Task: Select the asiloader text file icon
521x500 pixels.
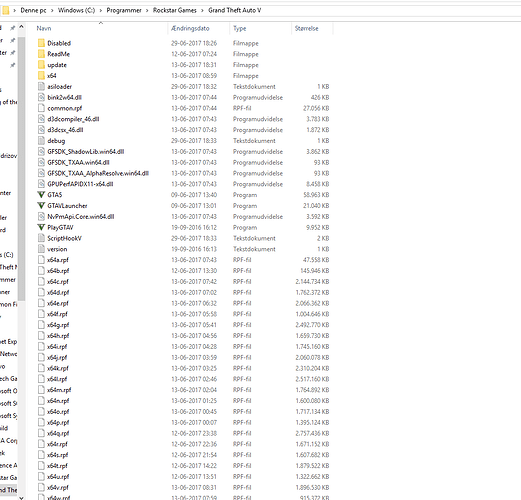Action: click(41, 86)
